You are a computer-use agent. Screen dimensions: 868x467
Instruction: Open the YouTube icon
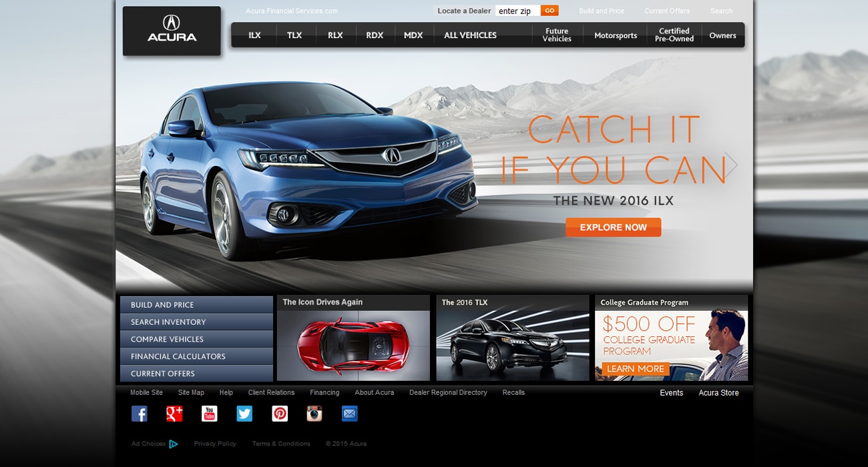[x=210, y=414]
